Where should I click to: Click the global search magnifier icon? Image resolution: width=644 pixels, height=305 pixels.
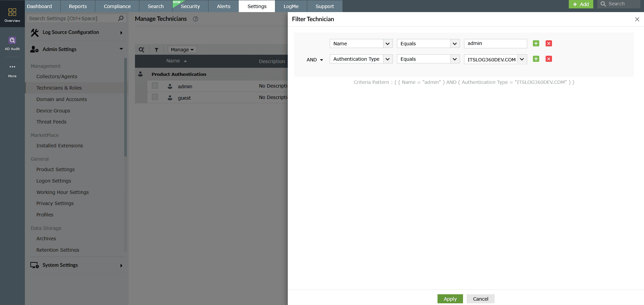pyautogui.click(x=603, y=4)
